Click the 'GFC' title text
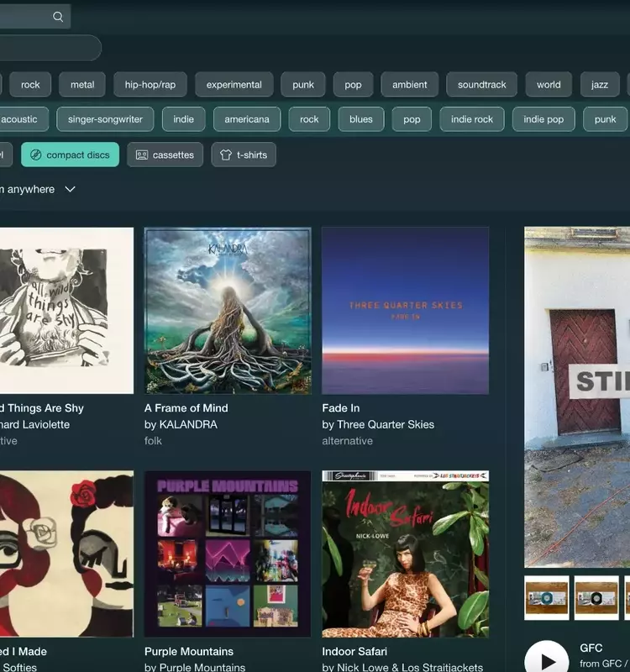 [x=591, y=648]
